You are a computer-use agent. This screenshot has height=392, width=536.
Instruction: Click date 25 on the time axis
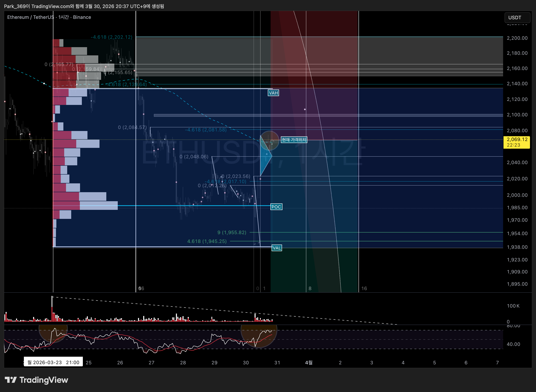pyautogui.click(x=88, y=363)
